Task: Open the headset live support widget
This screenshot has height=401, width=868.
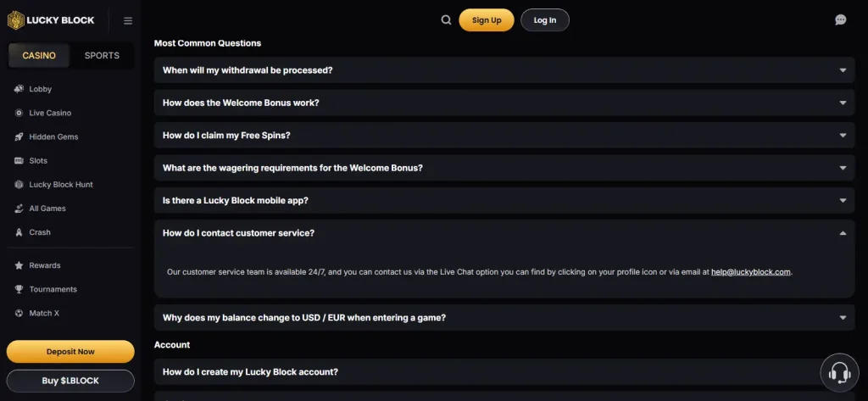Action: tap(839, 372)
